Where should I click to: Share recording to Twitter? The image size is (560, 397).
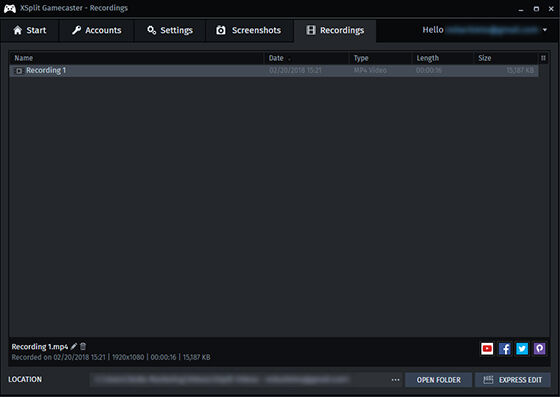(522, 348)
